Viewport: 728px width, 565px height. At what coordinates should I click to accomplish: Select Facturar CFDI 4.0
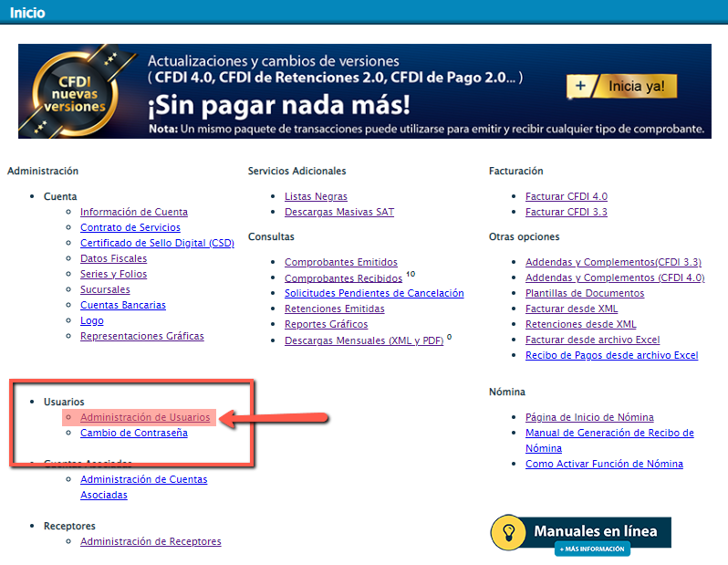(566, 196)
